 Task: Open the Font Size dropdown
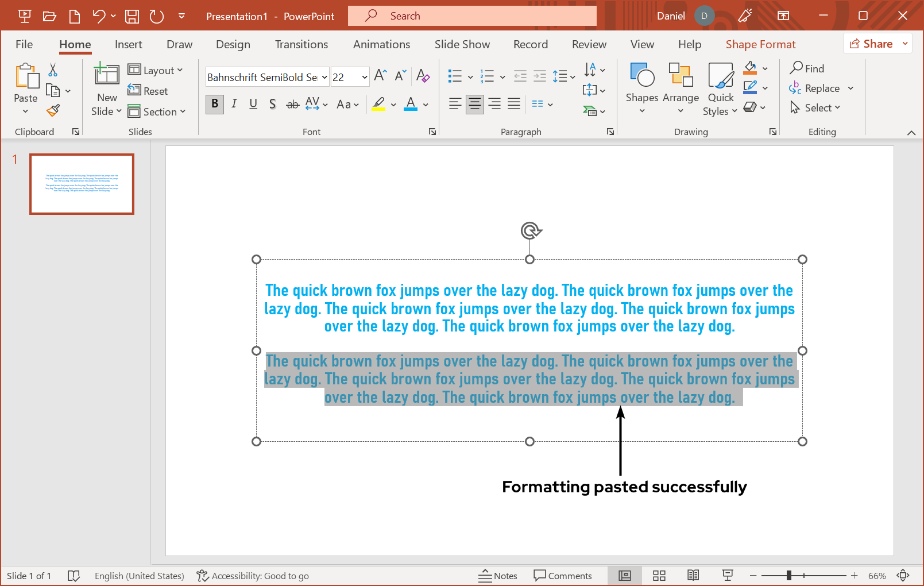coord(364,76)
